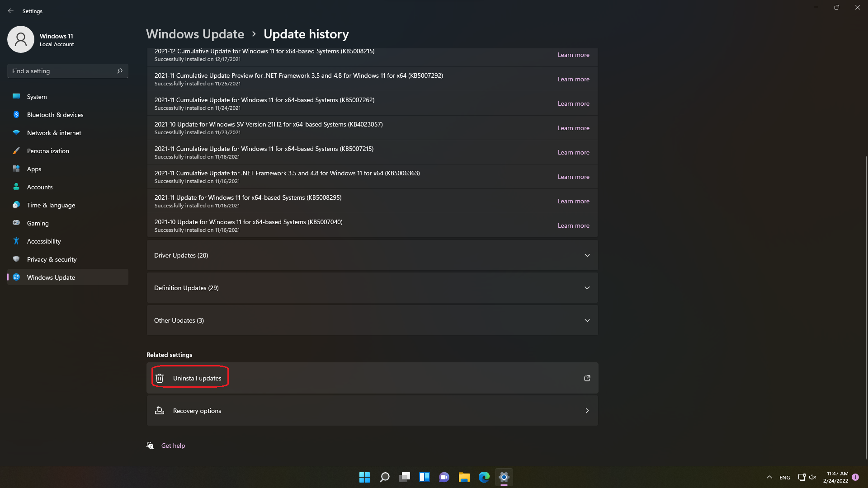Open the Apps section

click(x=68, y=169)
